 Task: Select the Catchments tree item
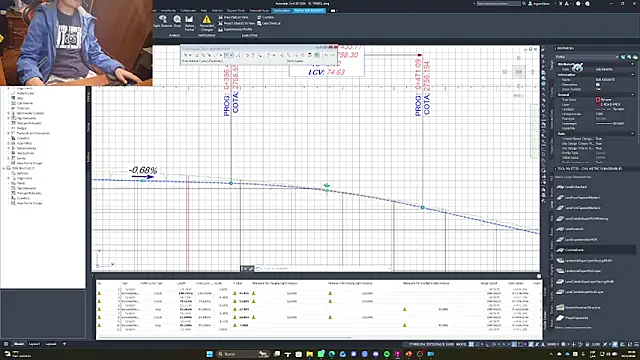pos(24,103)
